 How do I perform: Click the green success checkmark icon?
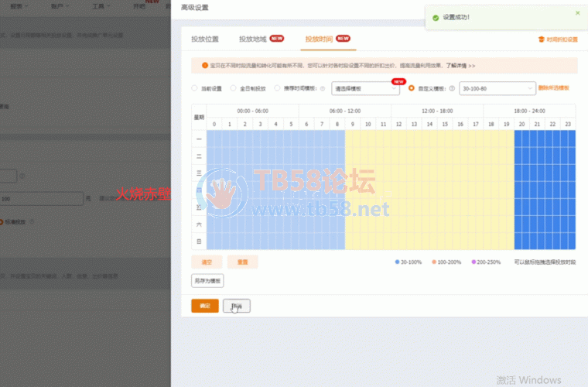(x=436, y=17)
